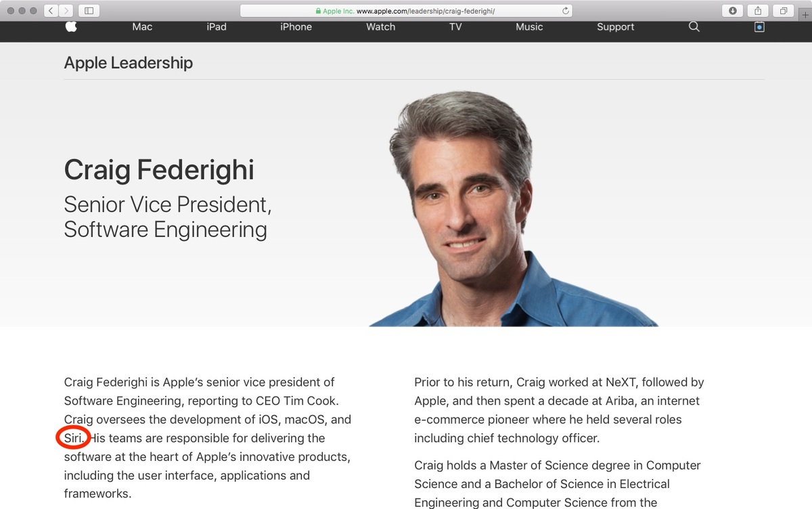Minimize the Safari window

pos(22,11)
